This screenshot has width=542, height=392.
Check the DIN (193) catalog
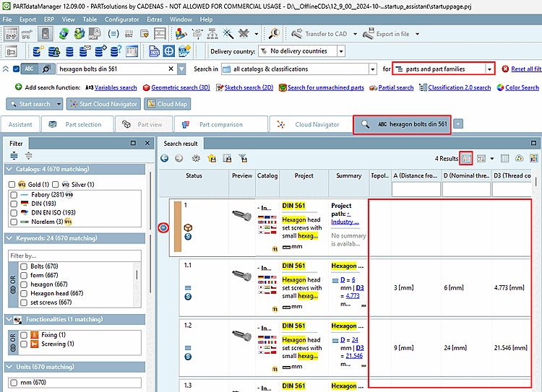14,204
